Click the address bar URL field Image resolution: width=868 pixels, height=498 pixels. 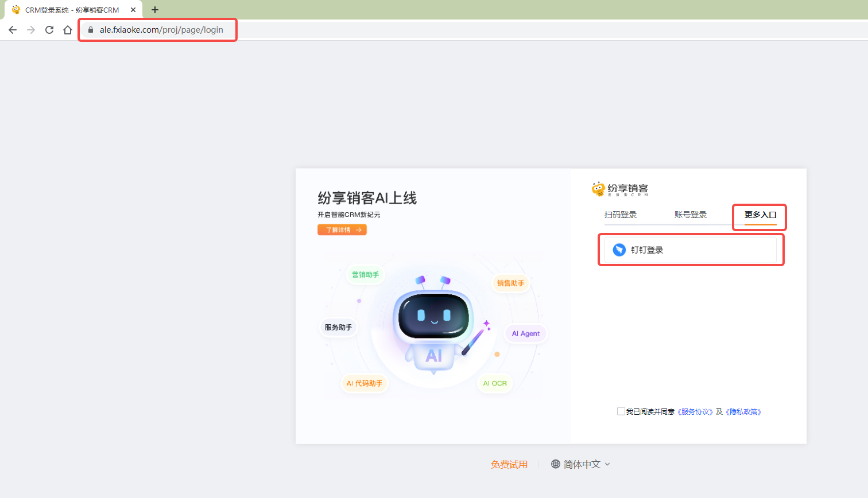(x=161, y=30)
